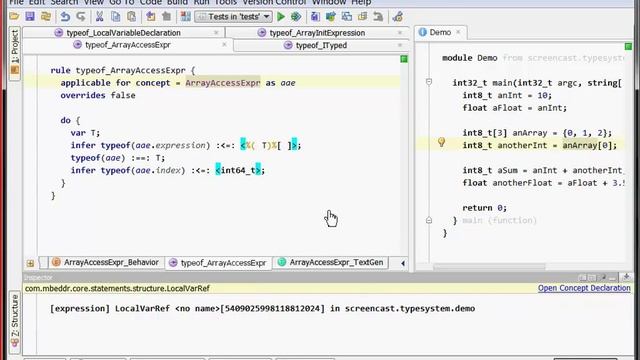Click the lightbulb intention icon in Demo editor
This screenshot has width=640, height=360.
pos(441,142)
